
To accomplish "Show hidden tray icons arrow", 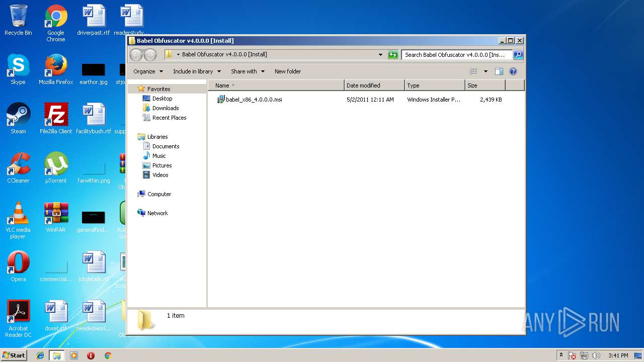I will [561, 355].
